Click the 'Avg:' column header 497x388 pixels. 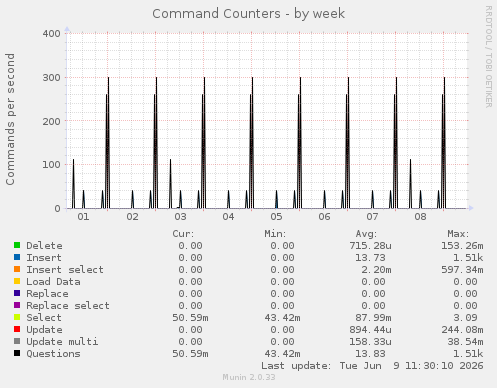366,234
